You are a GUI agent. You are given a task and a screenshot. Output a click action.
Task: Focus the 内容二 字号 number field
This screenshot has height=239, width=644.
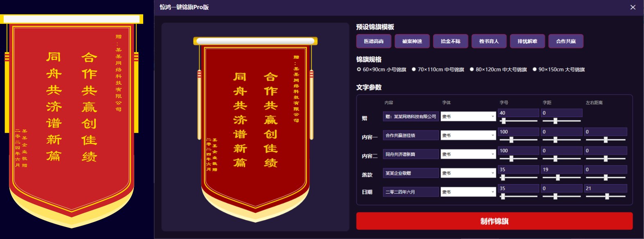click(518, 151)
